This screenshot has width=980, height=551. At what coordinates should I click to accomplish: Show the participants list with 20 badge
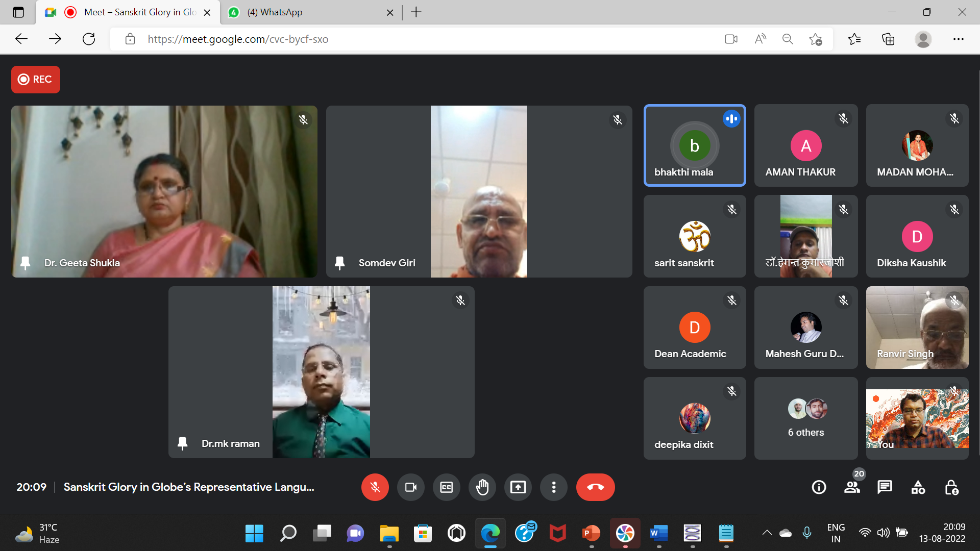(851, 487)
